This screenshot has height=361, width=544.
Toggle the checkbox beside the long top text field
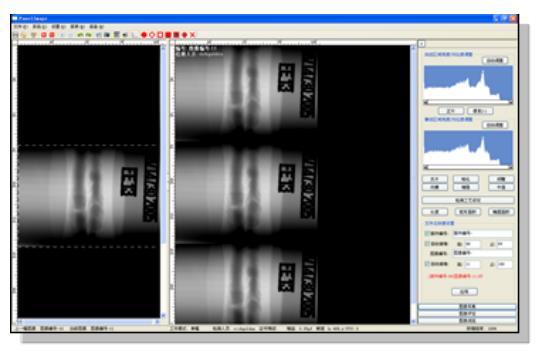point(427,233)
